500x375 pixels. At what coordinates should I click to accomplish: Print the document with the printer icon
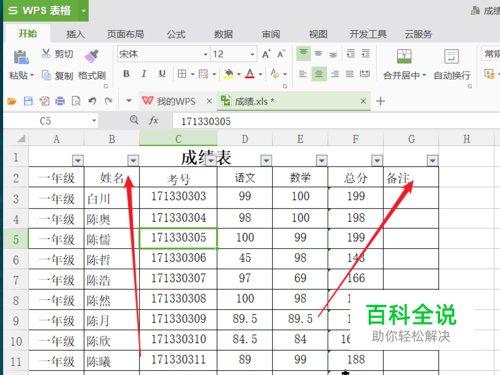coord(60,101)
